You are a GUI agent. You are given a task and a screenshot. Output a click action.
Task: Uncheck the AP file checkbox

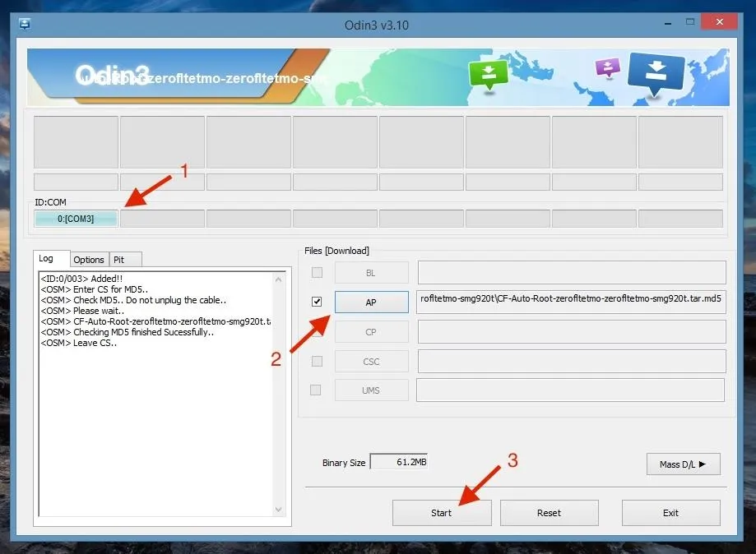click(x=317, y=302)
